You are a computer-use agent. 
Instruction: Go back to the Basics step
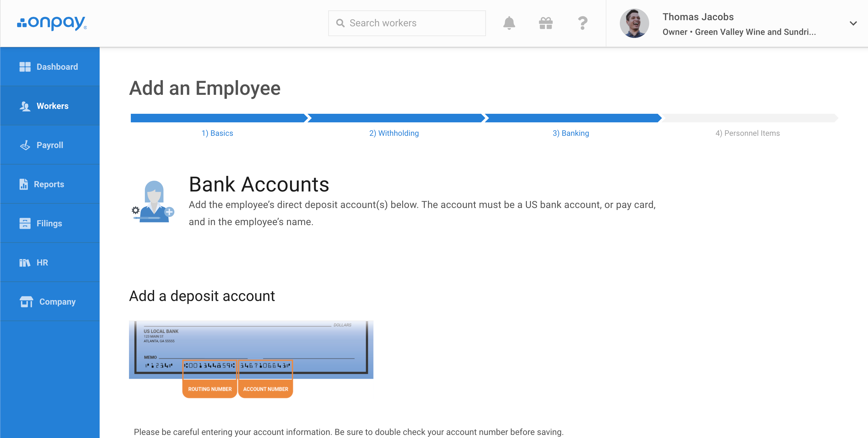pyautogui.click(x=217, y=133)
